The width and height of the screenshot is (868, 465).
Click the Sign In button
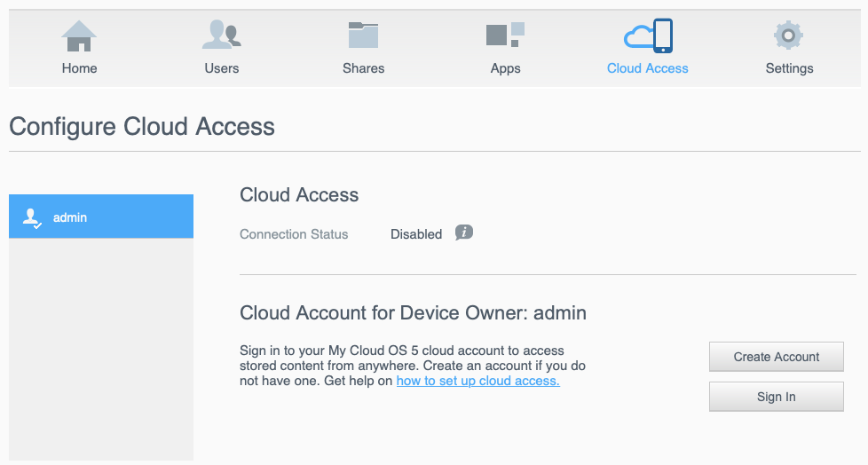pos(776,397)
